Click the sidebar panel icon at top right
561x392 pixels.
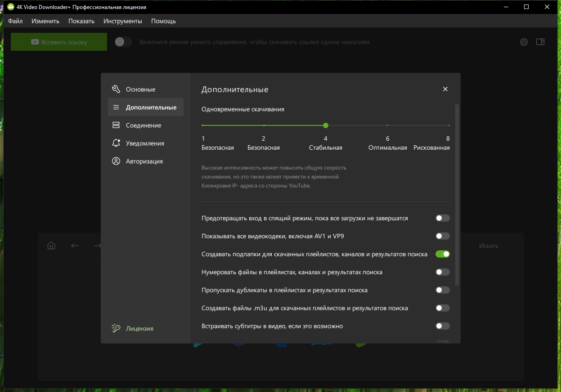coord(540,42)
